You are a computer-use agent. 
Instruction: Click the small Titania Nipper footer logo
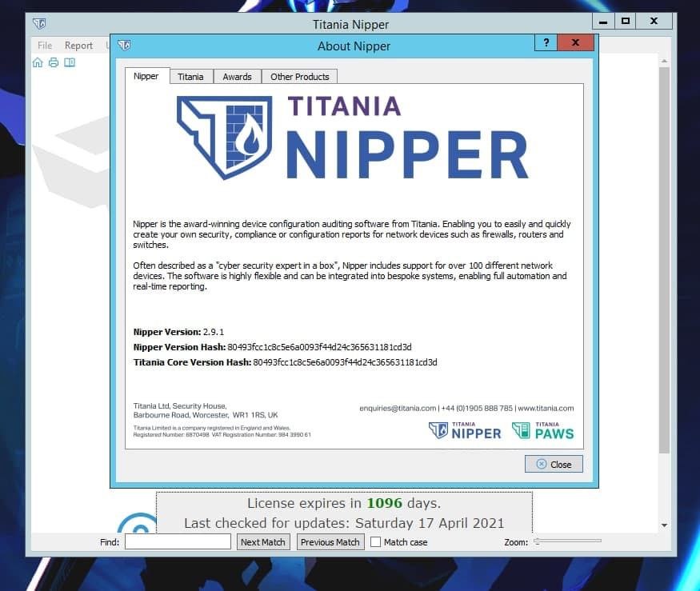(465, 431)
